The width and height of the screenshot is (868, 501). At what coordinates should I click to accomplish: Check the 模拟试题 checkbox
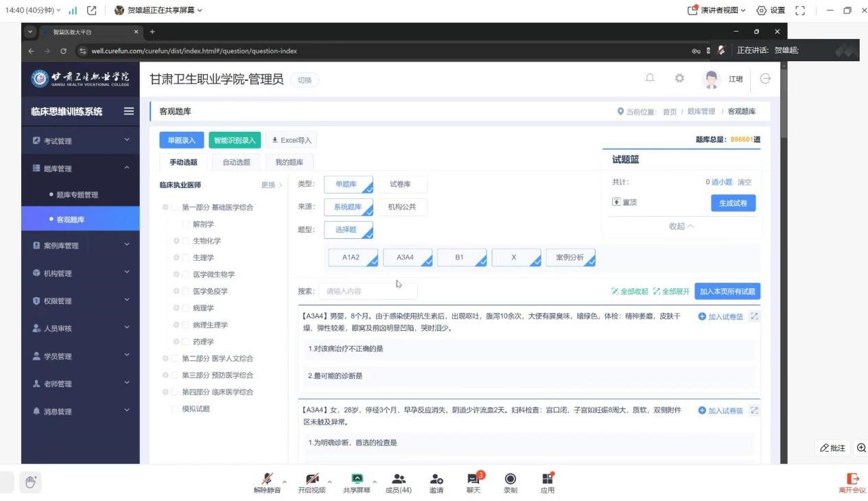pyautogui.click(x=175, y=409)
